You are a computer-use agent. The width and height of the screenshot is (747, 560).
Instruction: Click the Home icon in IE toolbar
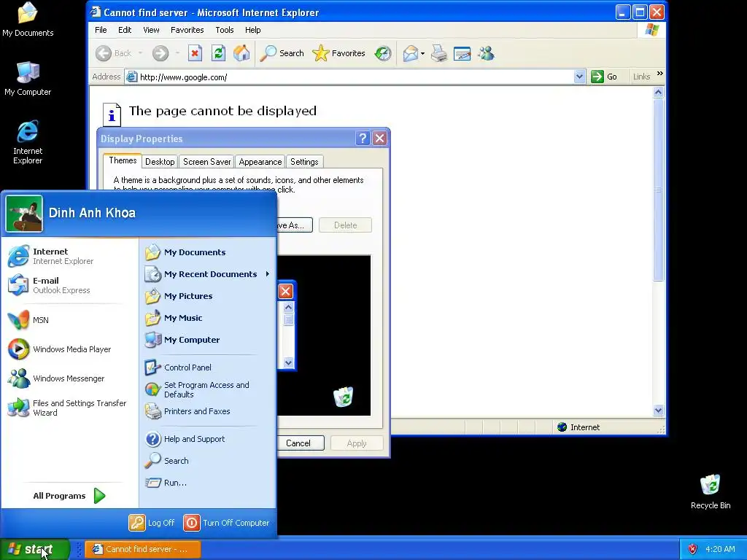(x=241, y=53)
